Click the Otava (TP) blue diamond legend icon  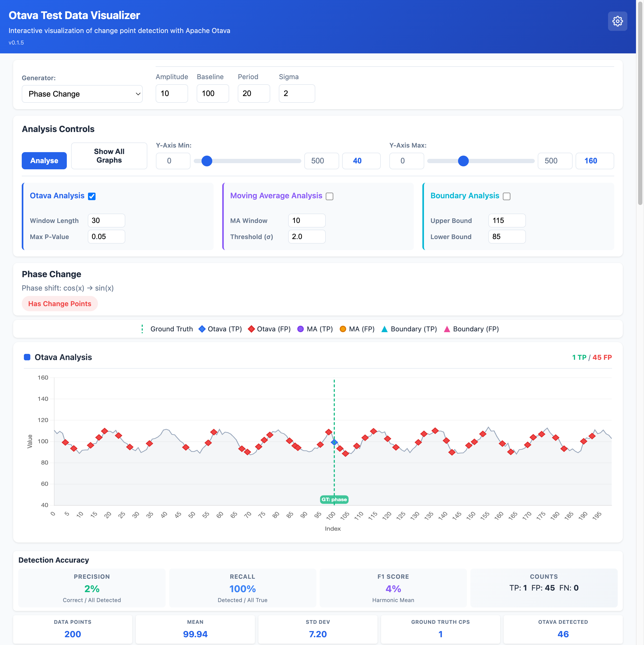(x=202, y=329)
